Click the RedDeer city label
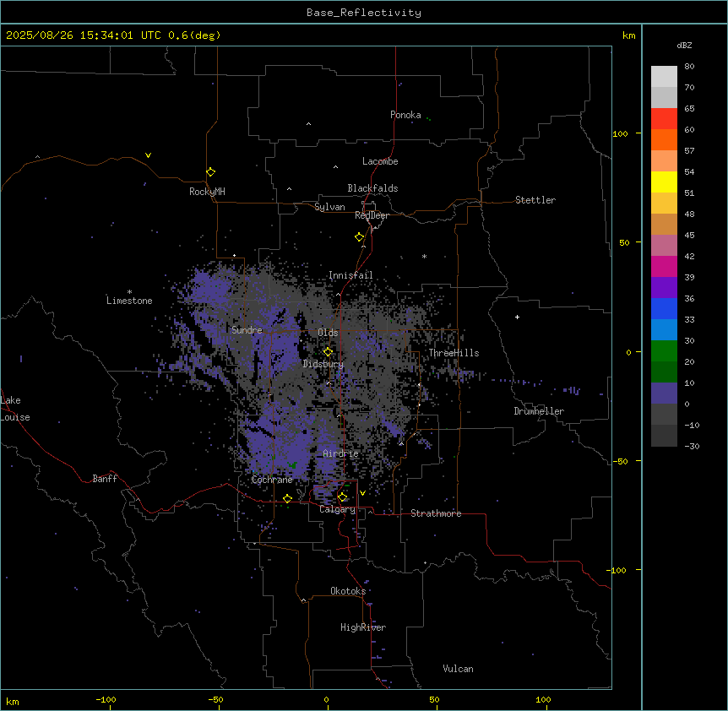Screen dimensions: 728x711 click(372, 215)
